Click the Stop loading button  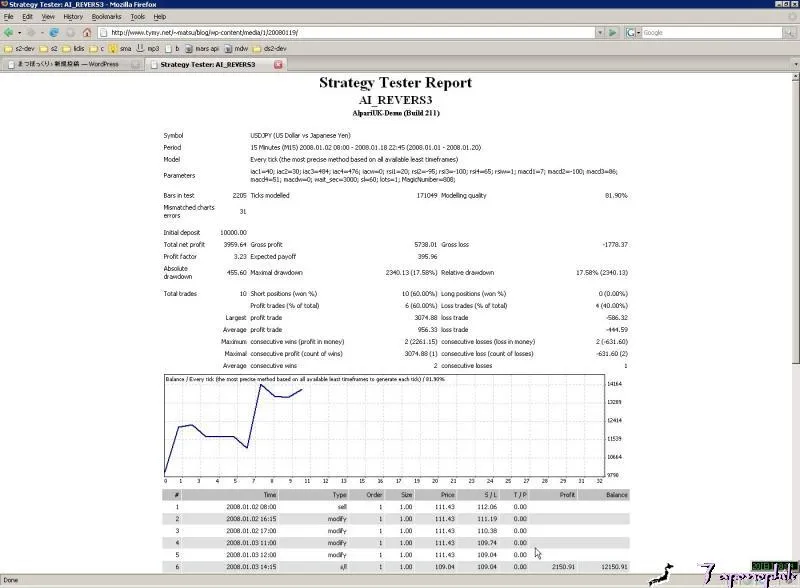click(x=69, y=32)
